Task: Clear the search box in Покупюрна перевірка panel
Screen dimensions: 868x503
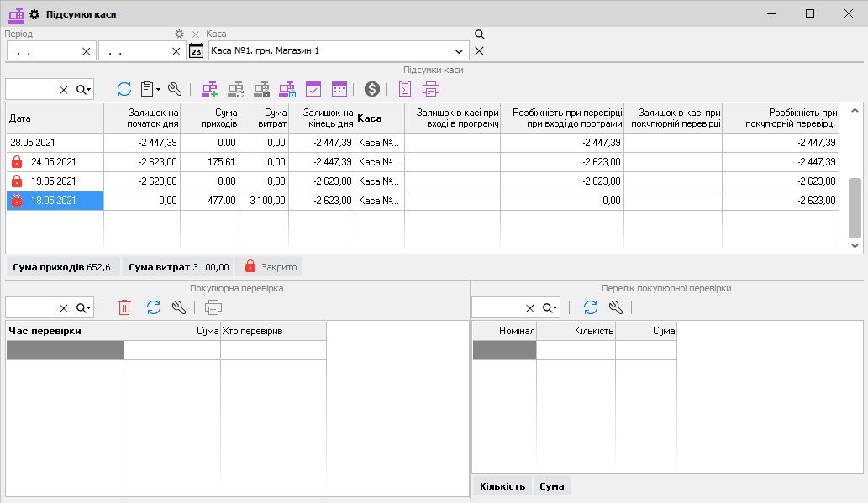Action: [x=64, y=308]
